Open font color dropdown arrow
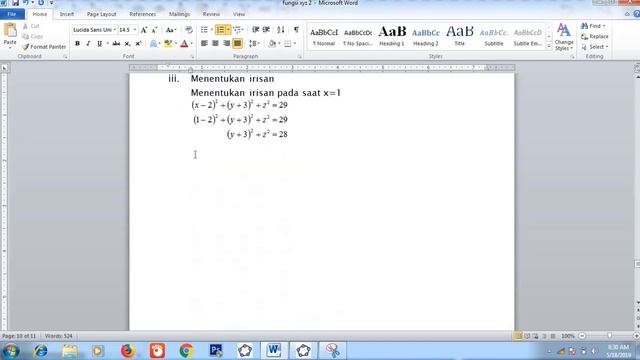 point(191,43)
